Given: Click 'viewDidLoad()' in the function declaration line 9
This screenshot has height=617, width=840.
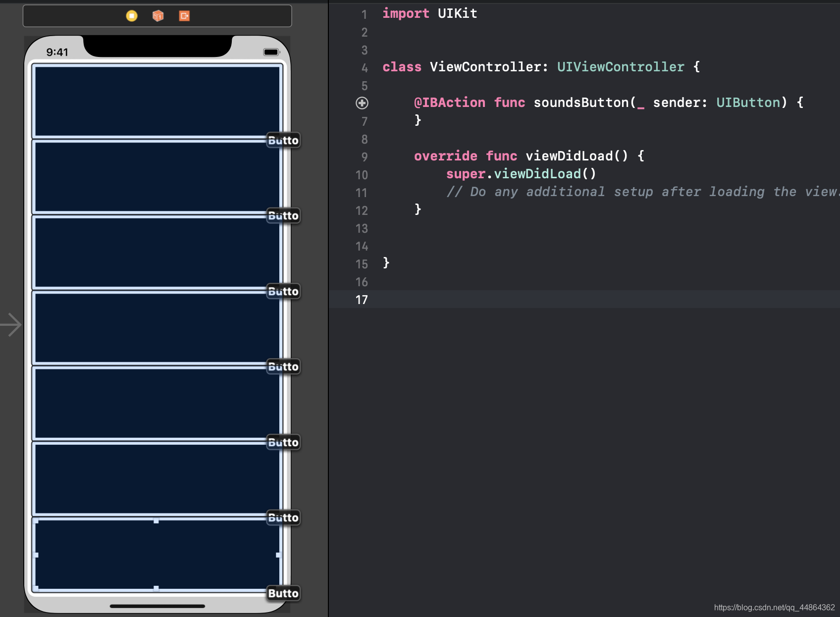Looking at the screenshot, I should pos(577,156).
